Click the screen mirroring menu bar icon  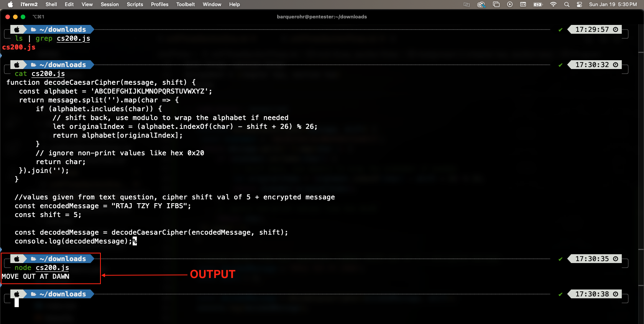[x=467, y=4]
